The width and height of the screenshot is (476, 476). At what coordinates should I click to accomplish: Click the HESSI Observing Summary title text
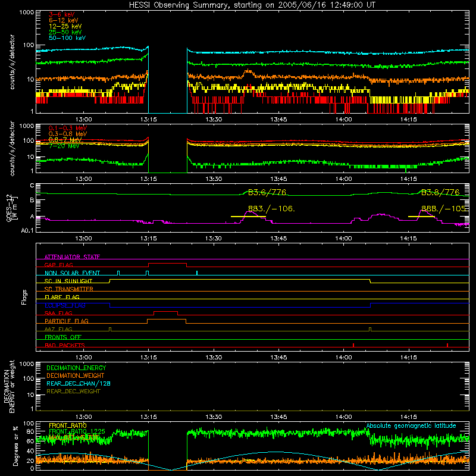(252, 5)
